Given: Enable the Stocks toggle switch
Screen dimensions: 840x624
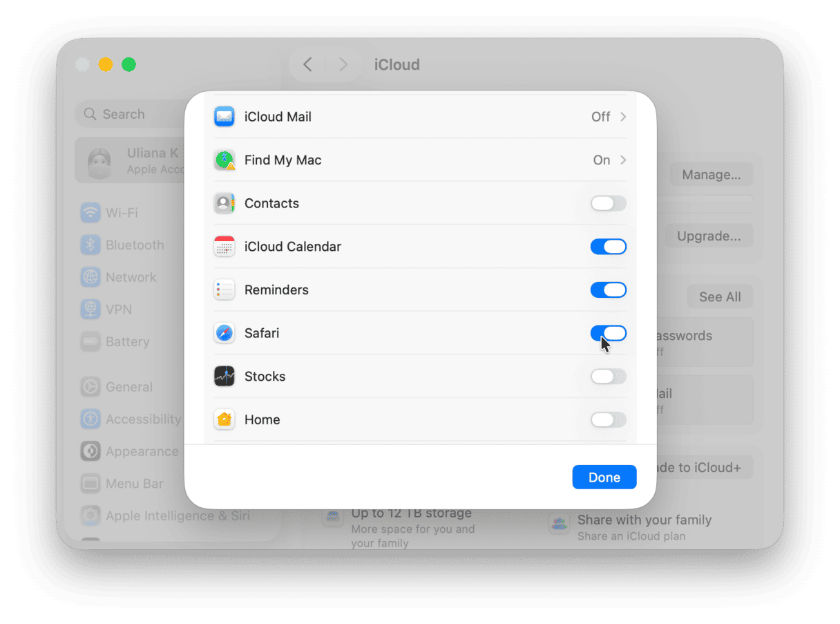Looking at the screenshot, I should (x=608, y=377).
